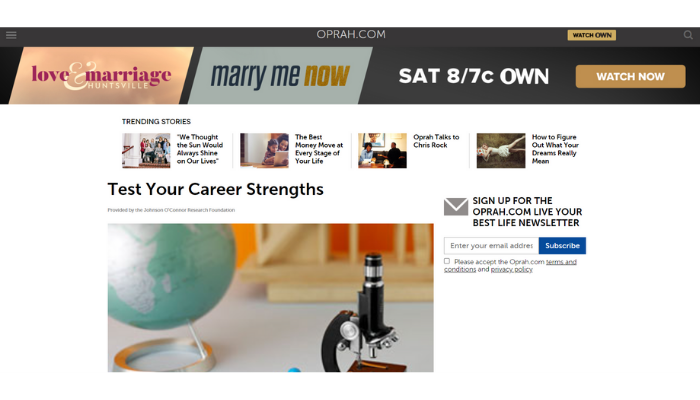The image size is (700, 400).
Task: Click the Chris Rock interview thumbnail
Action: point(382,150)
